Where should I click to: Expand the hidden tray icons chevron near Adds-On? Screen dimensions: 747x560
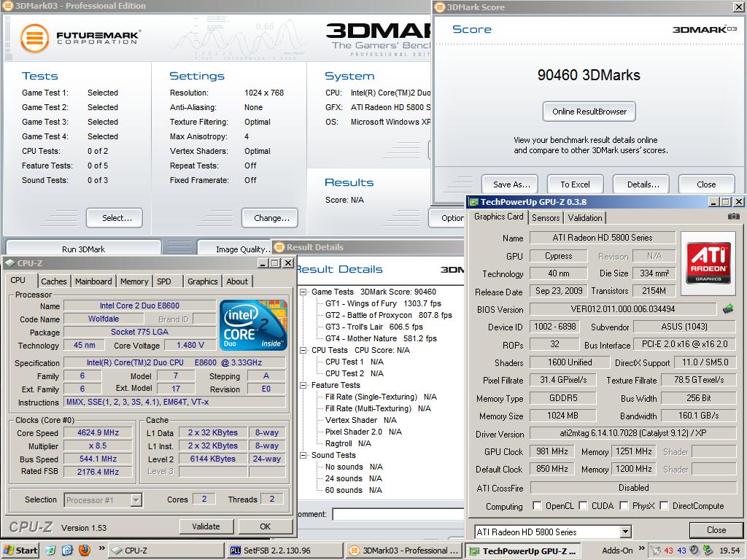[x=641, y=548]
